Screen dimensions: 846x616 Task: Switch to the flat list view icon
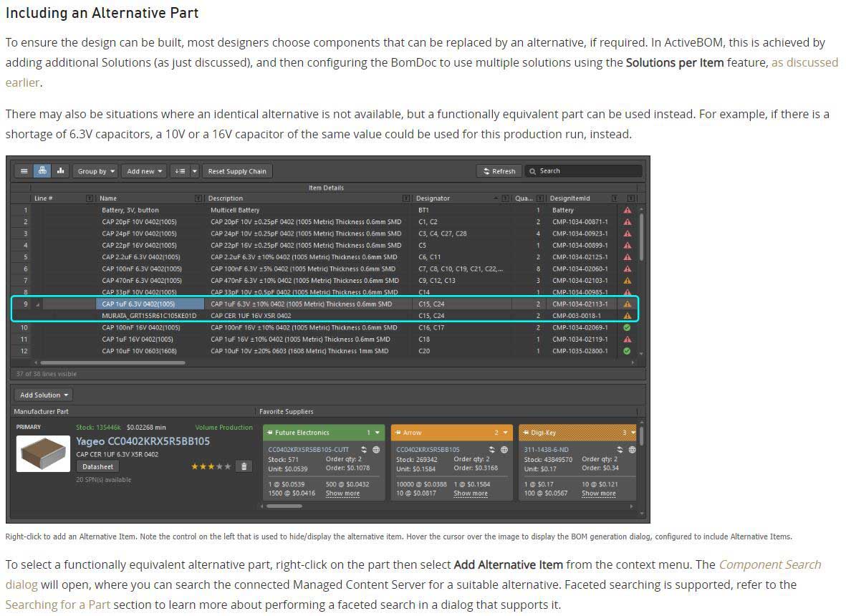coord(24,171)
